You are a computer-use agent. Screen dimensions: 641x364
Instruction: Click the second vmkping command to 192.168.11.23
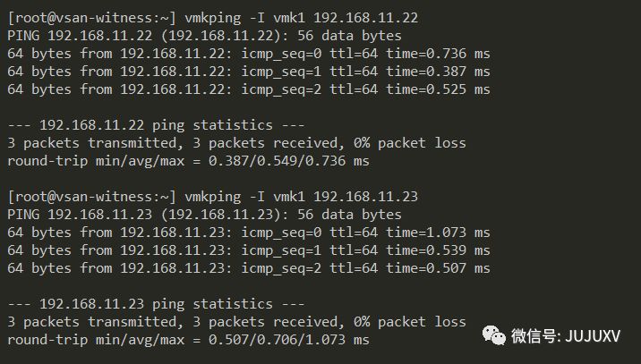click(x=302, y=197)
